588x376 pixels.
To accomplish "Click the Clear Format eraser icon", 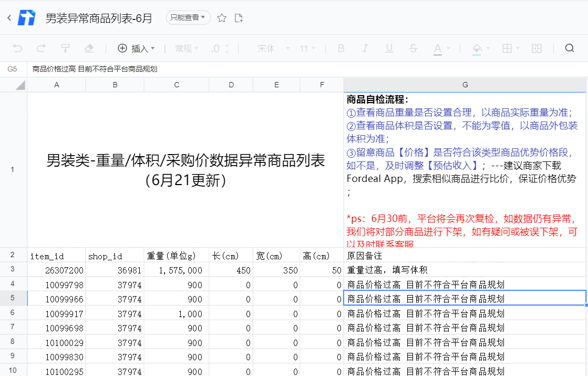I will click(89, 48).
